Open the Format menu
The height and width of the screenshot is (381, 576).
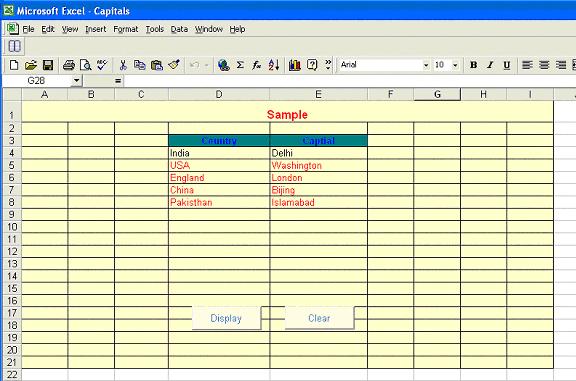126,29
